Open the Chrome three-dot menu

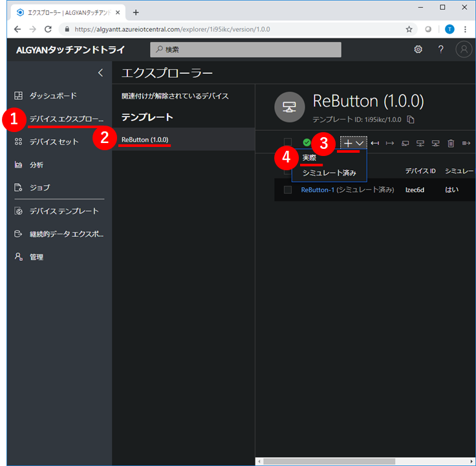(x=465, y=29)
